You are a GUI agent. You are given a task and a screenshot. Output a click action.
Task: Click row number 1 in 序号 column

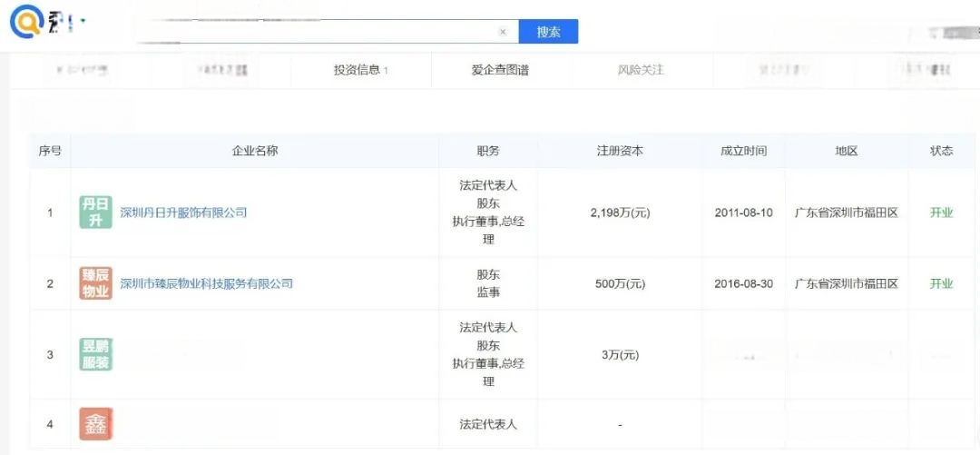coord(50,213)
